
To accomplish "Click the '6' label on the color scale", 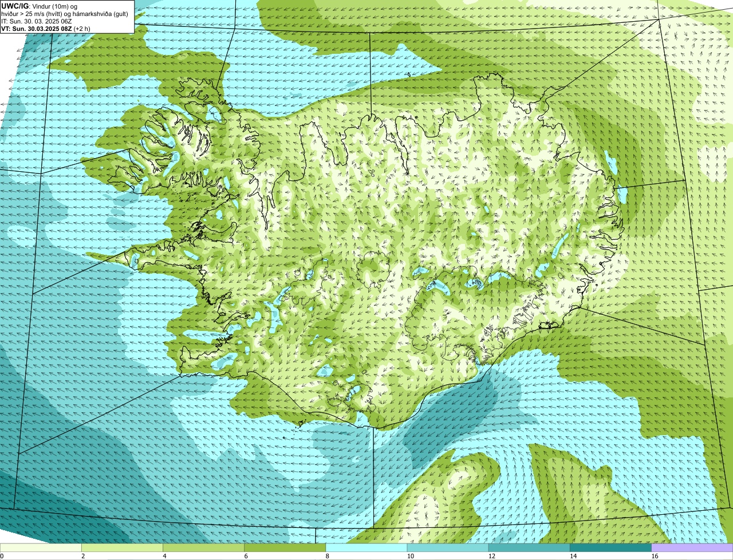I will [x=246, y=556].
